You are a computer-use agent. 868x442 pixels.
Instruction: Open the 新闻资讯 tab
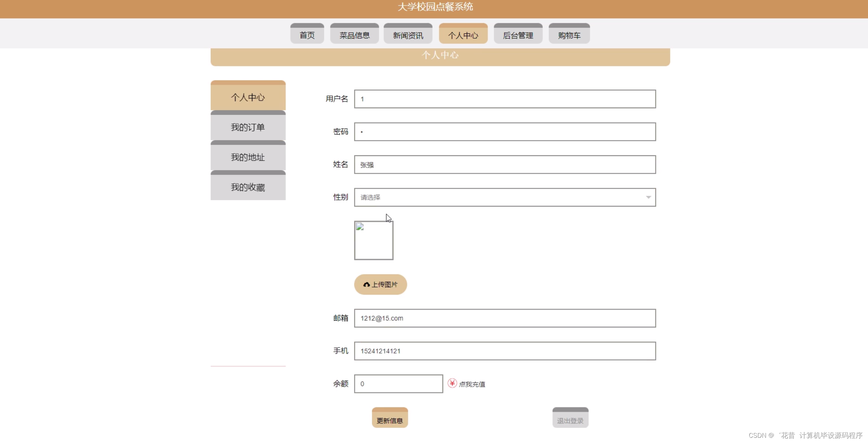pyautogui.click(x=408, y=35)
